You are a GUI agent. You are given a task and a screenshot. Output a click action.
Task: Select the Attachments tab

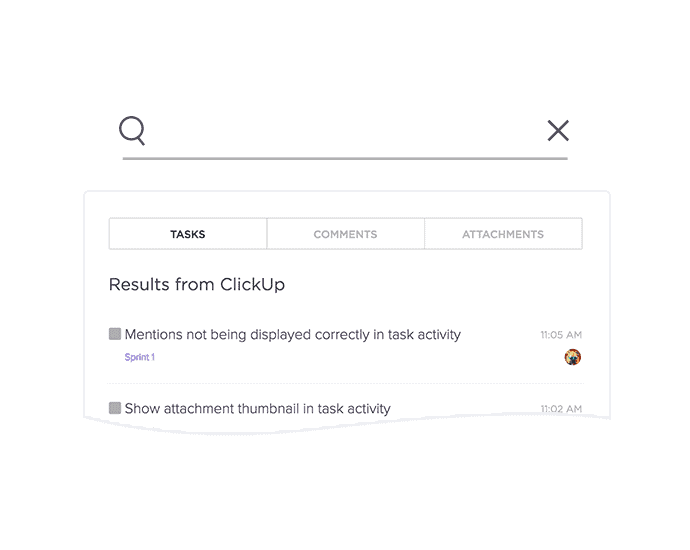tap(503, 234)
